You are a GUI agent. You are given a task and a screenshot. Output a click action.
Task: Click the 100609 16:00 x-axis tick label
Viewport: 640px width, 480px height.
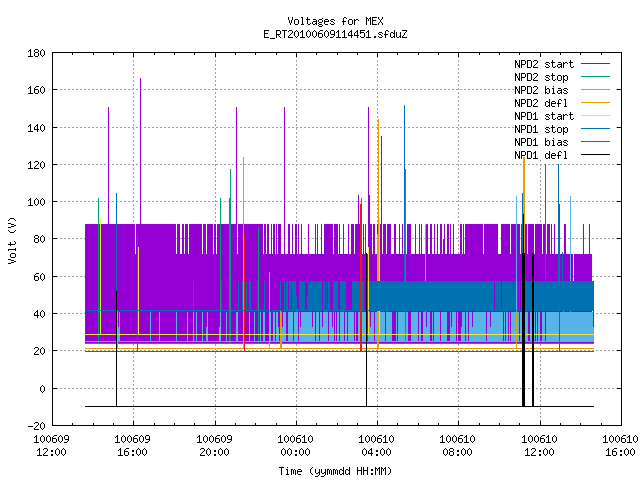click(132, 446)
